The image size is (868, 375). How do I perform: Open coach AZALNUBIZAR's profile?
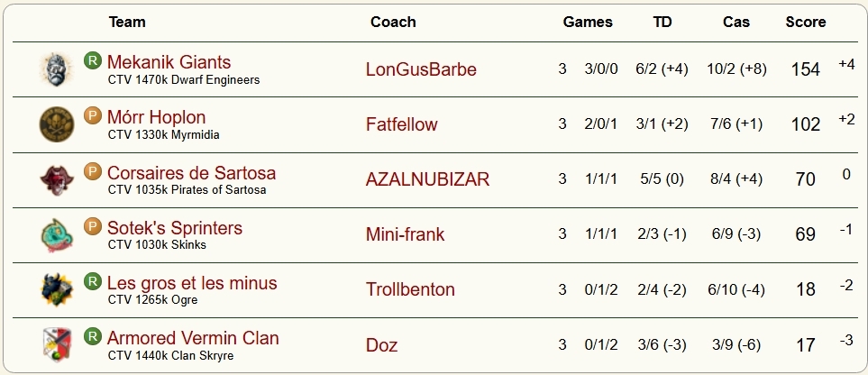coord(427,179)
